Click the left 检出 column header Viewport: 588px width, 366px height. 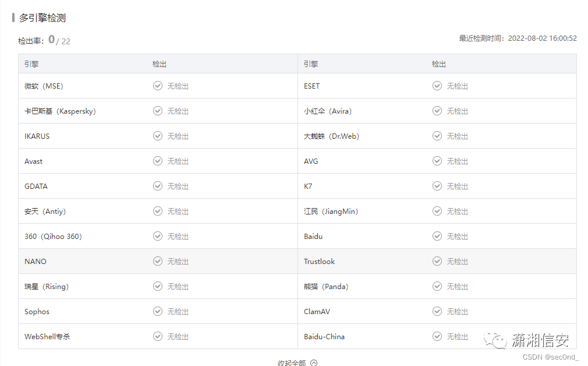160,64
